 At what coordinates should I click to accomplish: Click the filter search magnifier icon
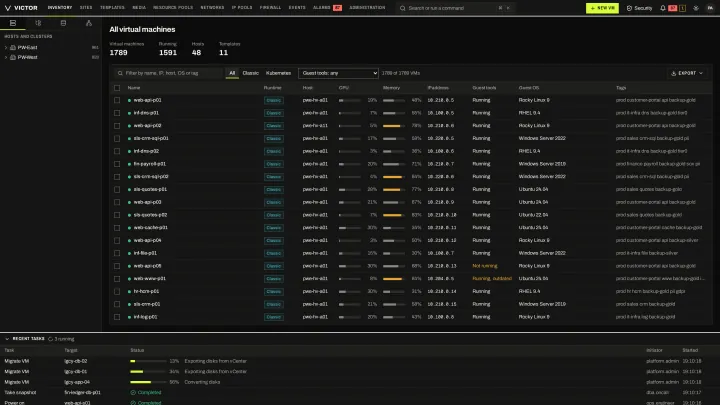pyautogui.click(x=120, y=73)
